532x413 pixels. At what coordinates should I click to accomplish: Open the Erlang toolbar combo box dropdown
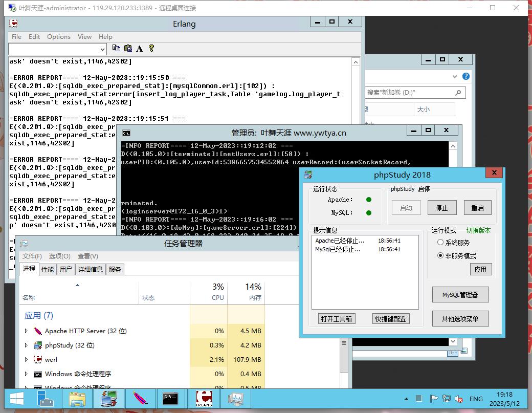point(102,50)
